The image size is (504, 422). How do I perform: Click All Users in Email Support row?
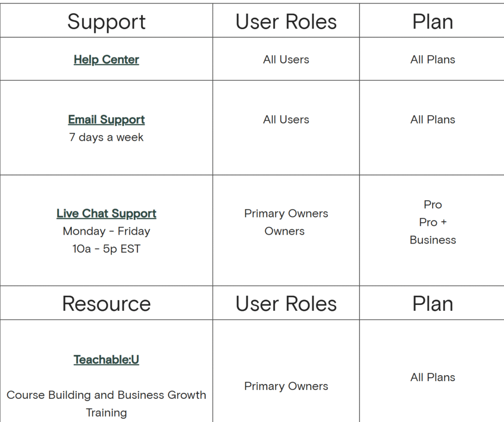click(286, 120)
